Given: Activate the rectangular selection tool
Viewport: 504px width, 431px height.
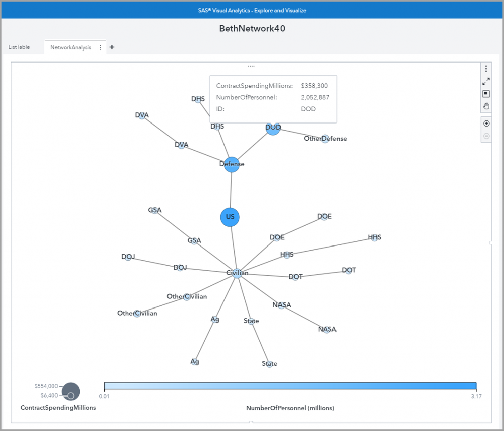Looking at the screenshot, I should [x=486, y=93].
